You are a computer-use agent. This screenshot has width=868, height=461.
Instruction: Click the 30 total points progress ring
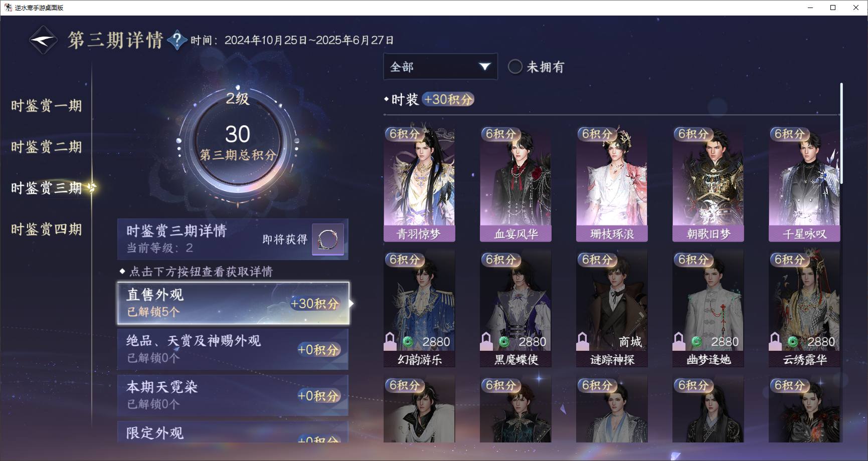tap(238, 143)
